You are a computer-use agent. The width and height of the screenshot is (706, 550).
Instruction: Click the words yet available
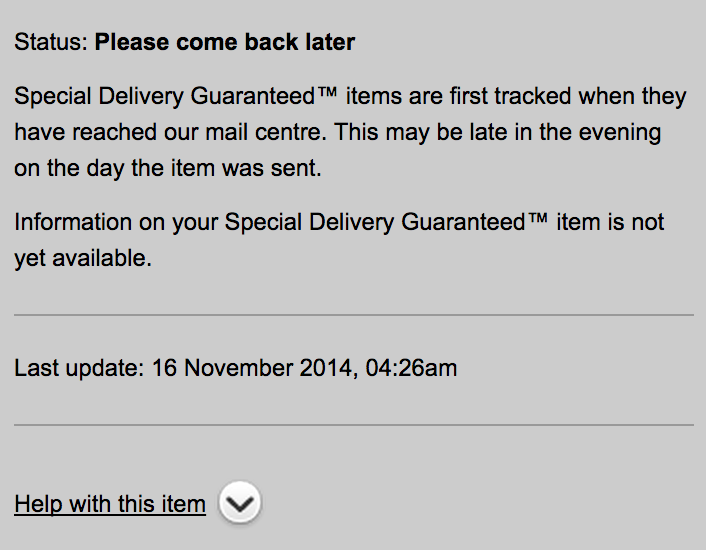[83, 259]
